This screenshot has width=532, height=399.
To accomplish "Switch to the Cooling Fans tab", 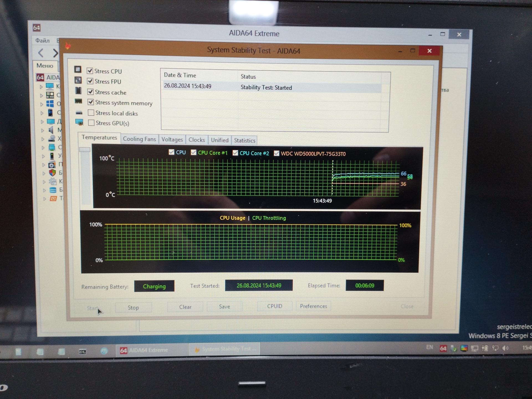I will click(139, 139).
